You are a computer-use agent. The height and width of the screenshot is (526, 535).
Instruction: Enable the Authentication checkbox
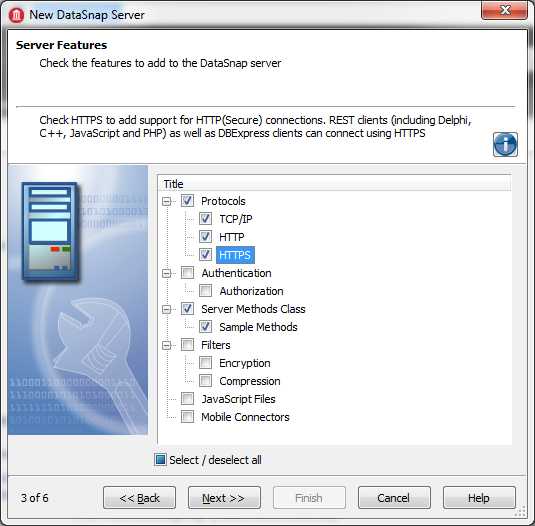(x=187, y=273)
